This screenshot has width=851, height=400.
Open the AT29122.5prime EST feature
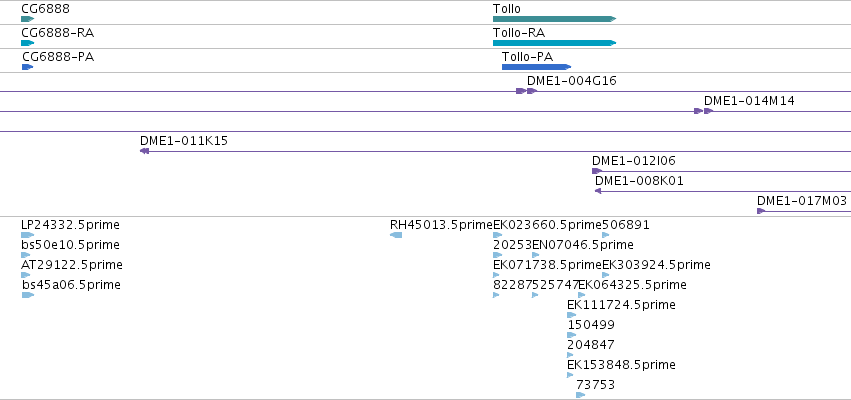coord(26,275)
